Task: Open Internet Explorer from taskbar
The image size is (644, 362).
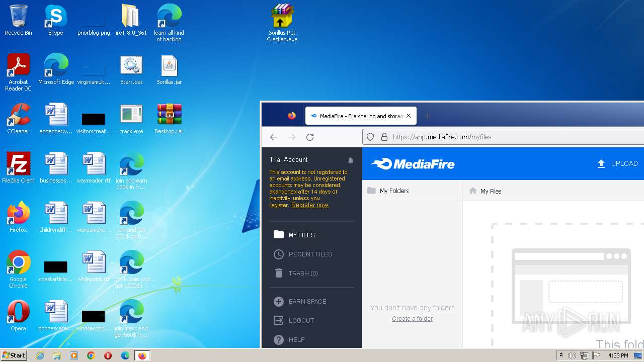Action: pos(40,355)
